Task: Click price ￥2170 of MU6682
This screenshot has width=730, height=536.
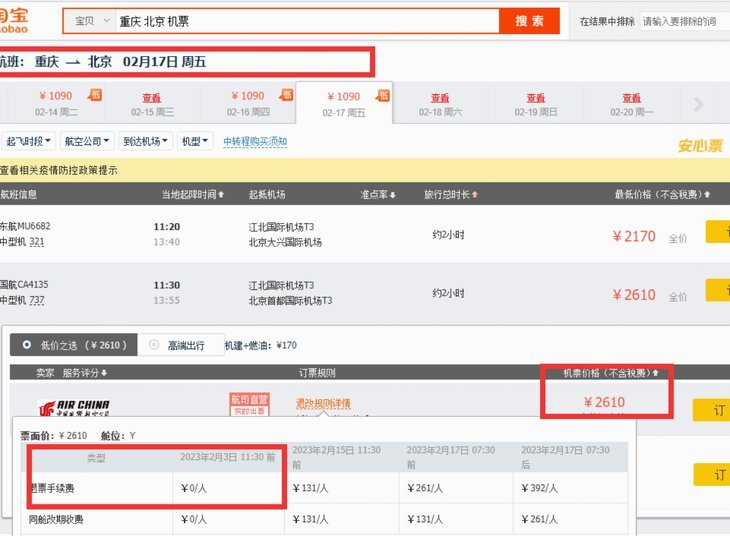Action: tap(634, 237)
